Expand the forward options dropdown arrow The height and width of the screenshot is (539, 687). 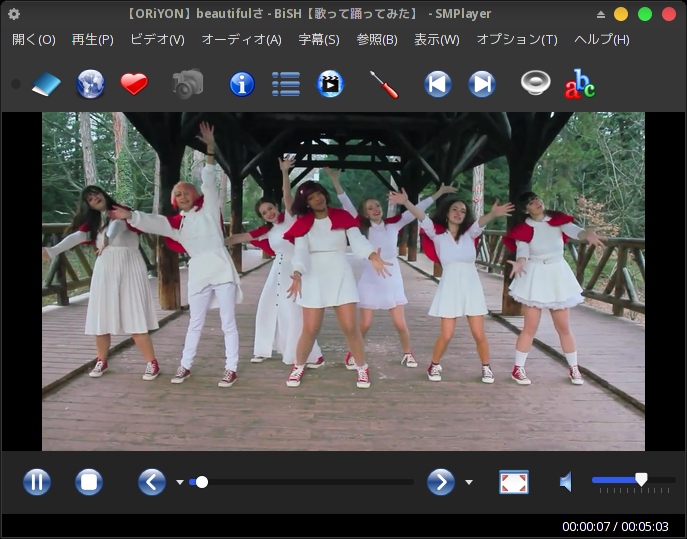[x=469, y=482]
